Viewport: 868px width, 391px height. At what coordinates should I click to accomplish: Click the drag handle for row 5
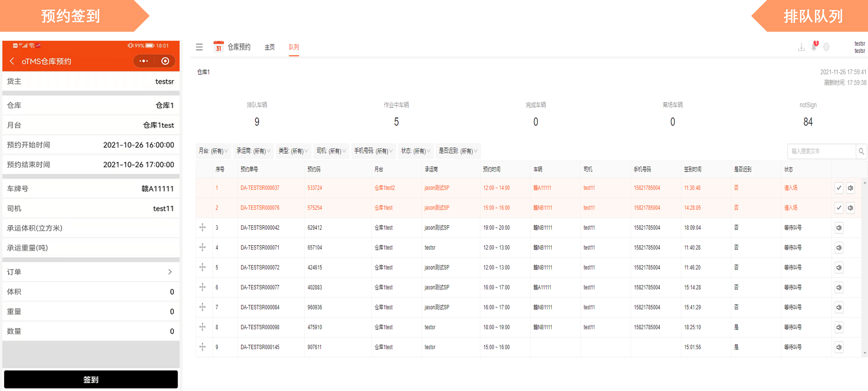pyautogui.click(x=203, y=267)
